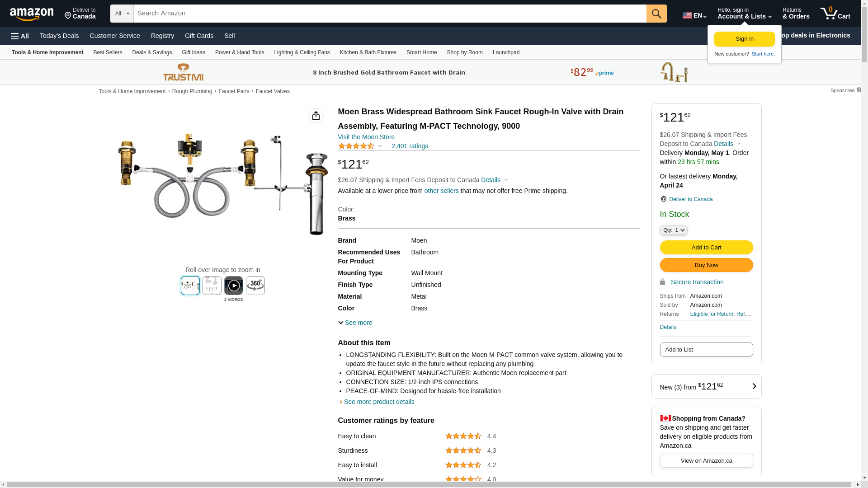The height and width of the screenshot is (488, 868).
Task: Open the All search category dropdown
Action: pos(122,14)
